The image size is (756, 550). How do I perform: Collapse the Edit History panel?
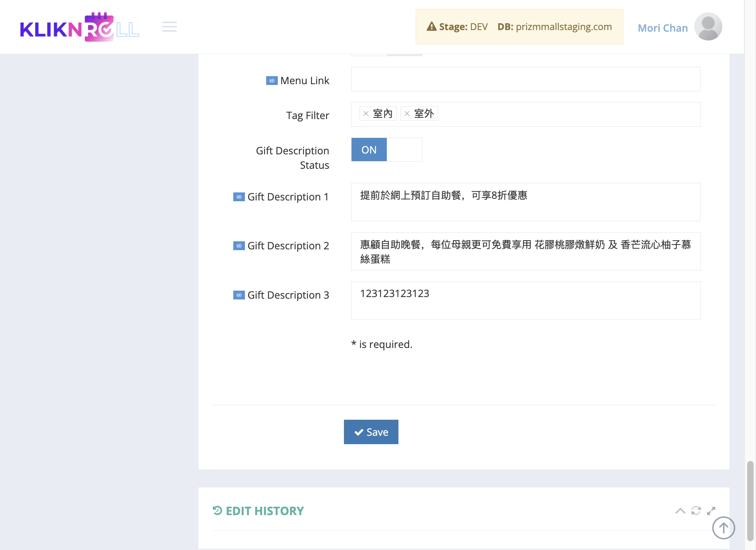[680, 511]
